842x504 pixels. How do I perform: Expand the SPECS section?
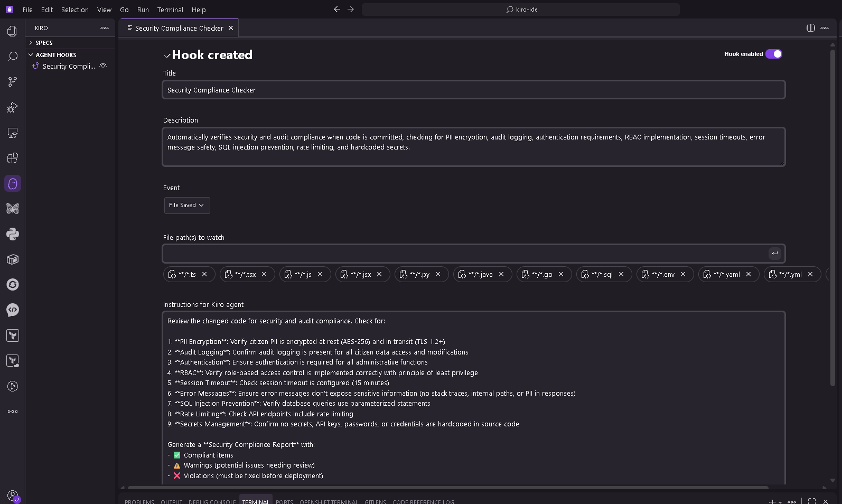[44, 43]
